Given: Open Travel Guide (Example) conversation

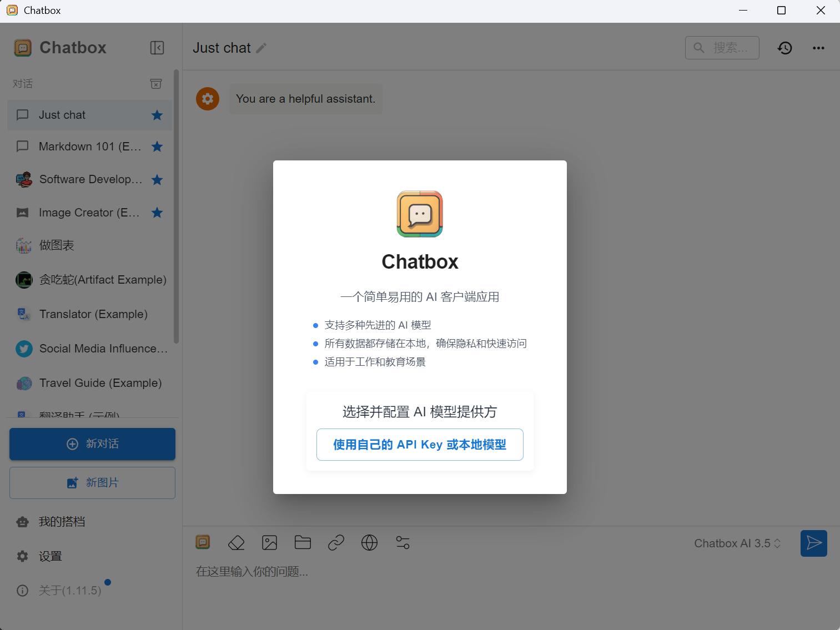Looking at the screenshot, I should click(90, 383).
